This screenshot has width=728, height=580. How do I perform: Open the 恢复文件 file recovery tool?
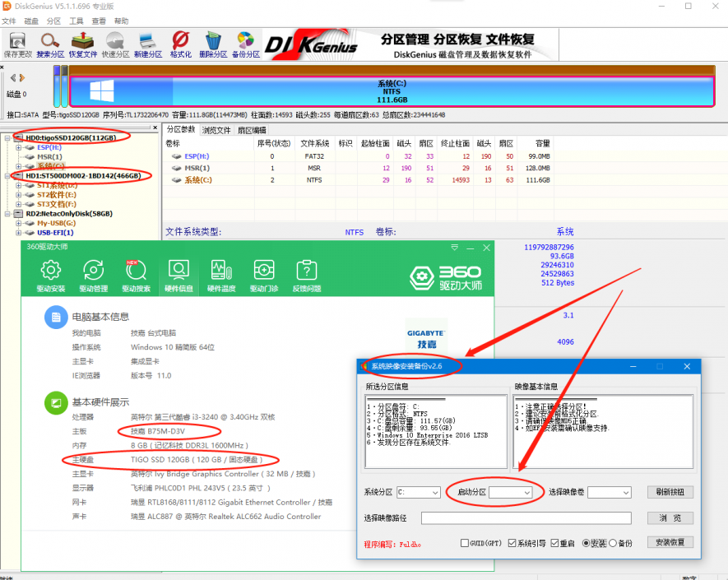click(x=83, y=45)
